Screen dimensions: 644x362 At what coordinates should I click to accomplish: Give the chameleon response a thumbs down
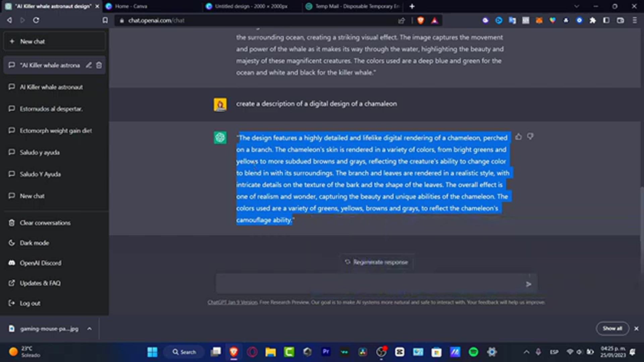pyautogui.click(x=531, y=137)
